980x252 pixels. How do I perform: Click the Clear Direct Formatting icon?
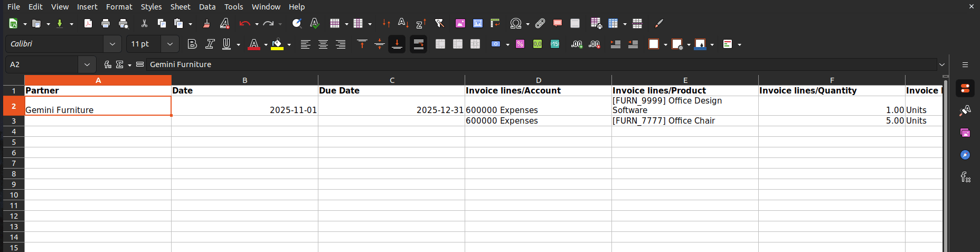coord(224,23)
